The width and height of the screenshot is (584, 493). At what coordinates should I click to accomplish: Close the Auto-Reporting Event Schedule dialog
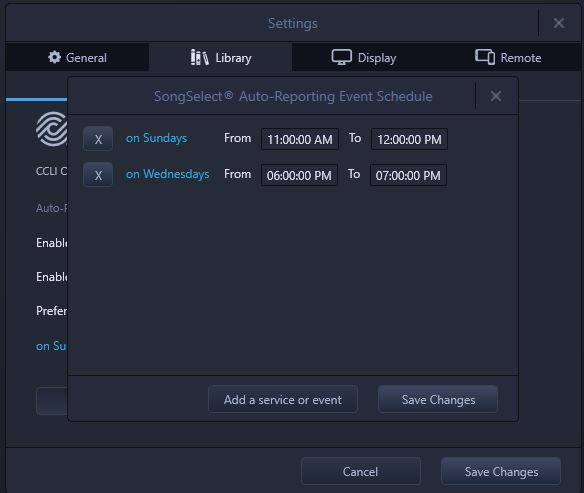click(x=496, y=96)
